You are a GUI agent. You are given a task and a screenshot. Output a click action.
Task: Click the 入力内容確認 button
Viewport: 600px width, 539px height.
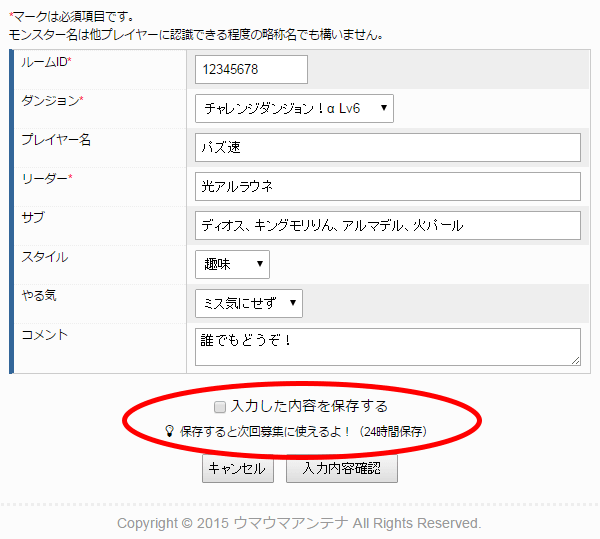coord(342,468)
